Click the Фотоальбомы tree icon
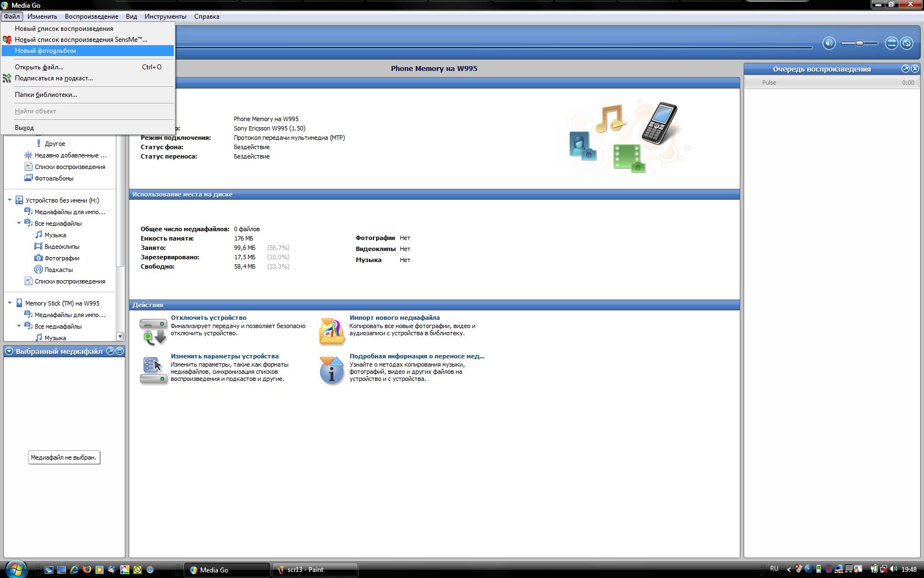The width and height of the screenshot is (924, 578). click(x=28, y=178)
